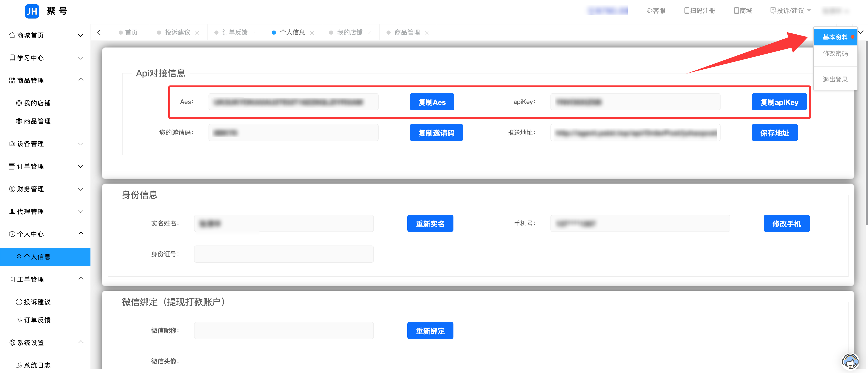Open 订单反馈 under 工单管理 sidebar
Image resolution: width=868 pixels, height=373 pixels.
click(x=37, y=320)
